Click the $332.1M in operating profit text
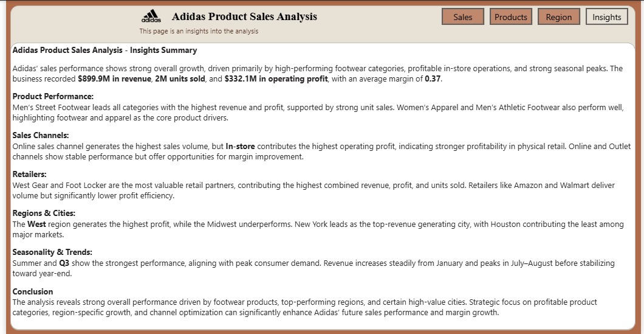The width and height of the screenshot is (644, 334). pos(276,79)
